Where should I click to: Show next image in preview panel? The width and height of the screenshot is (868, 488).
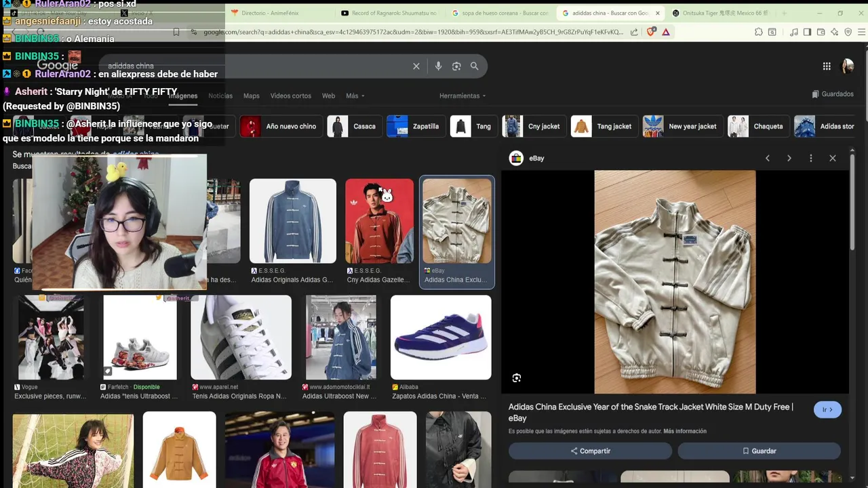pos(789,158)
